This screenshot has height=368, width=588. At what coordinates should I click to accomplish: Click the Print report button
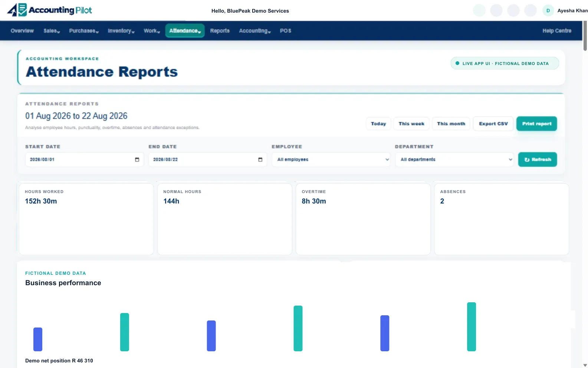click(537, 124)
